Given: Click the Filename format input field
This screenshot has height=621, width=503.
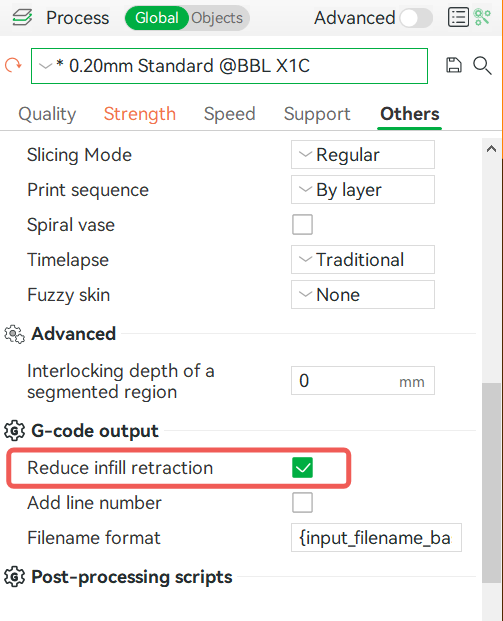Looking at the screenshot, I should click(x=376, y=538).
